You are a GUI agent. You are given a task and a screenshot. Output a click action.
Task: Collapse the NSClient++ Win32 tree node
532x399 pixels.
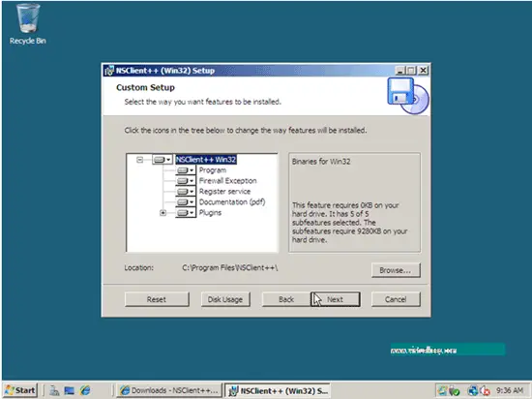tap(139, 160)
